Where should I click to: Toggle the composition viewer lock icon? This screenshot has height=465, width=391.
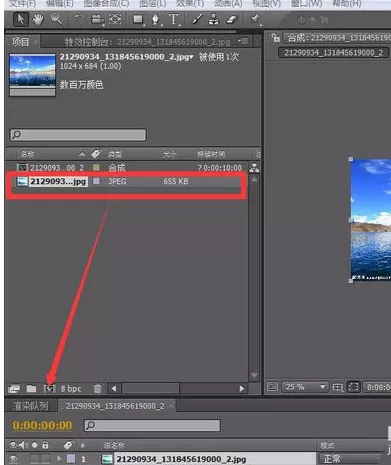point(275,37)
